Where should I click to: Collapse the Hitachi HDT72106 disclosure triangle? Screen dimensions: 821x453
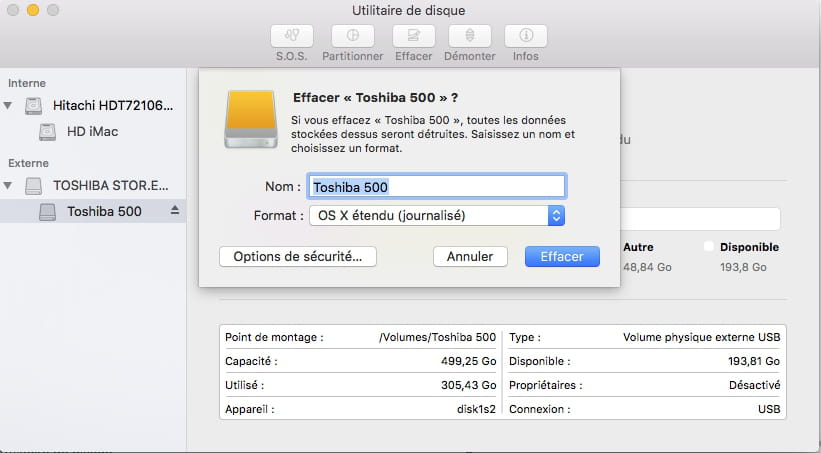point(8,105)
